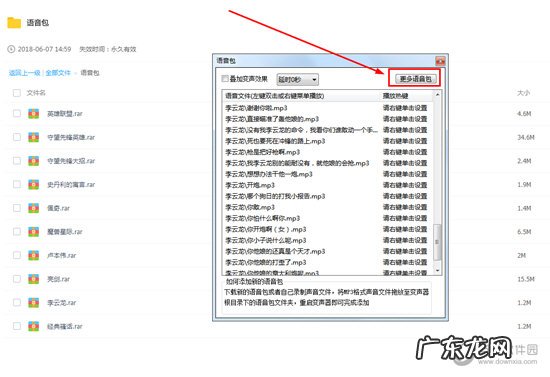
Task: Open file 经典骚话.rar
Action: click(x=65, y=326)
